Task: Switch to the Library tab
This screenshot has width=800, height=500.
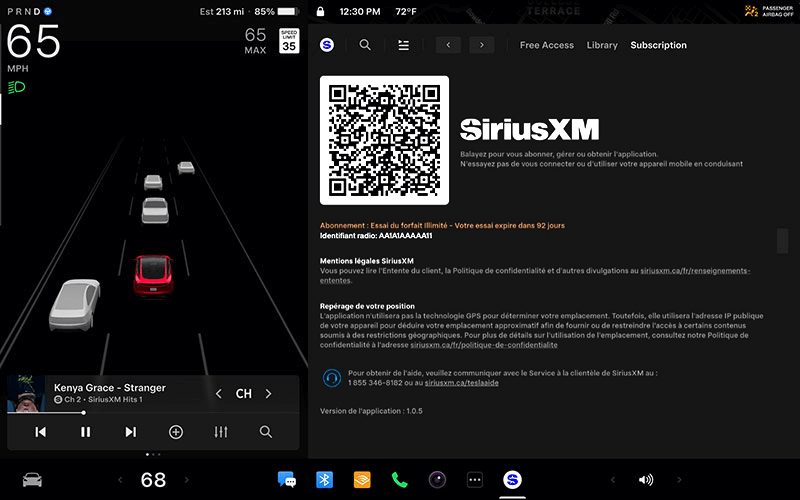Action: 602,45
